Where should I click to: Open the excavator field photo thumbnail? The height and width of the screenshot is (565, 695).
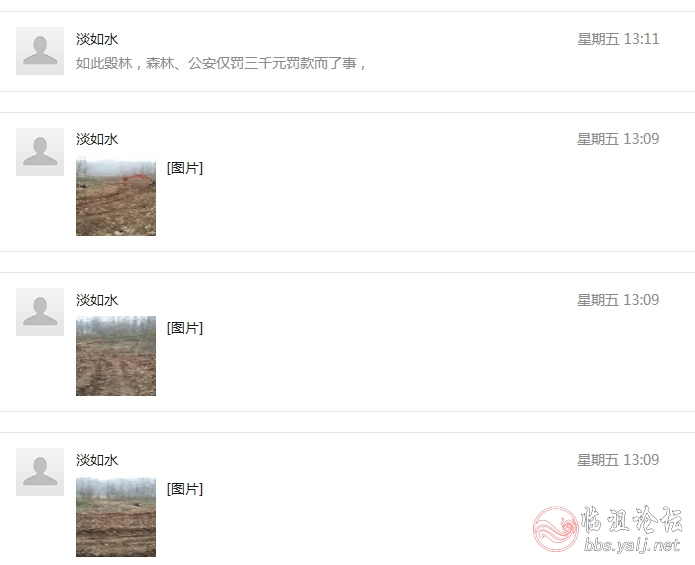click(116, 196)
